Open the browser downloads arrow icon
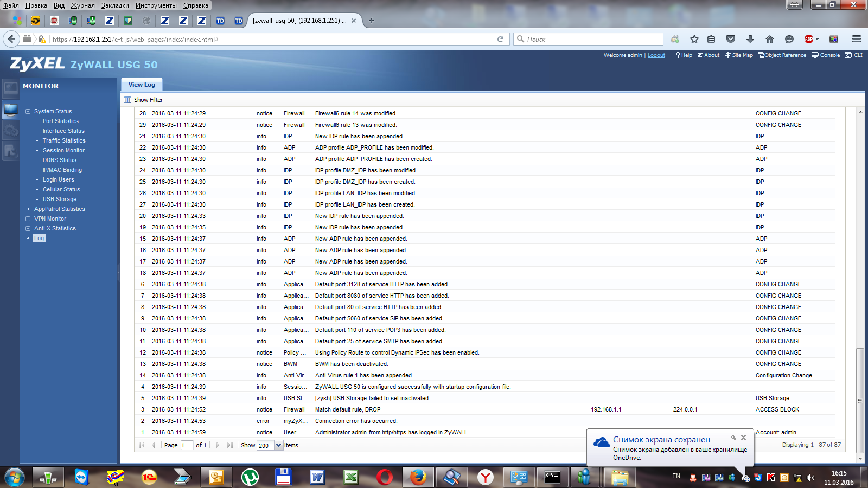868x488 pixels. click(750, 39)
